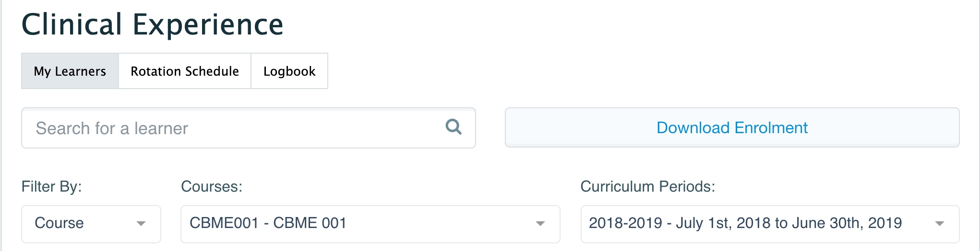Open the Filter By dropdown
980x251 pixels.
tap(91, 224)
